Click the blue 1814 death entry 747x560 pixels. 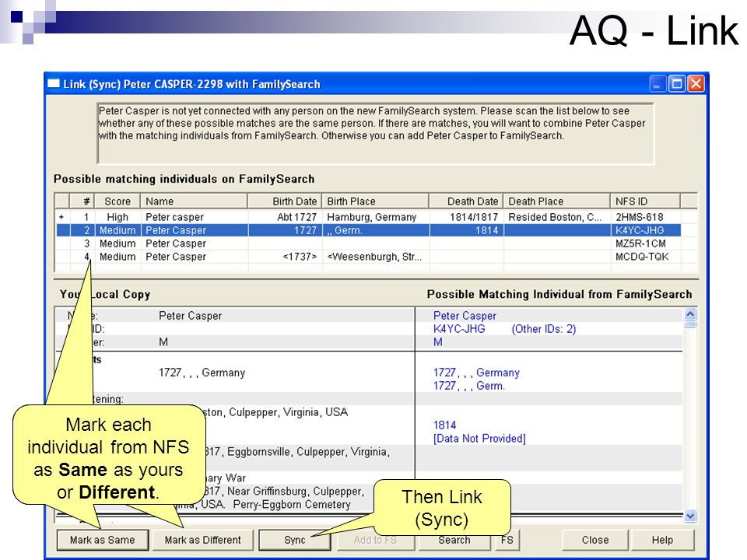(x=444, y=425)
